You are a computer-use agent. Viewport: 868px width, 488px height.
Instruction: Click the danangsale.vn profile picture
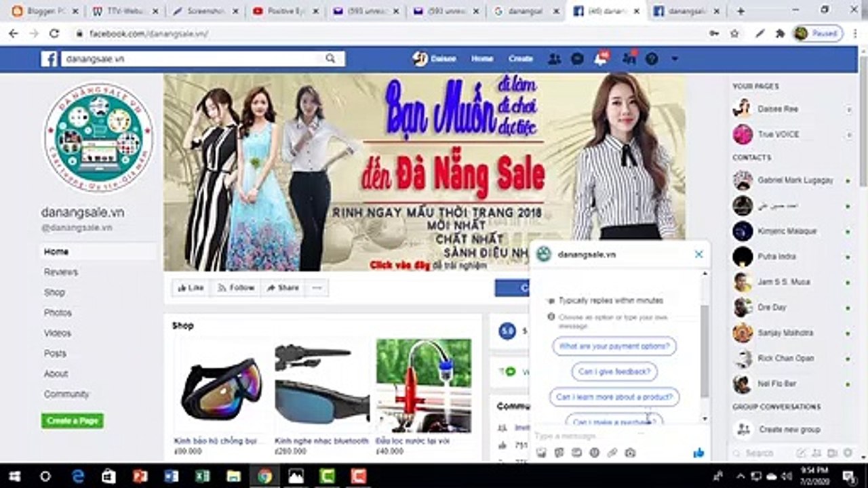tap(99, 138)
